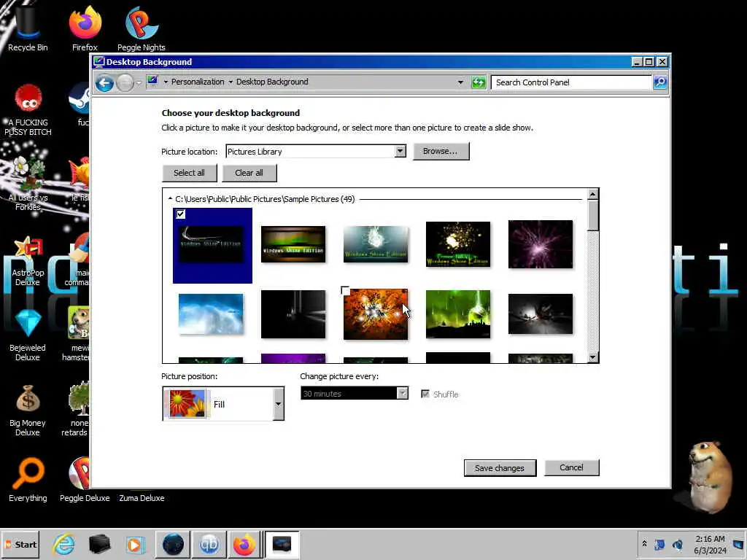747x560 pixels.
Task: Click the volume icon in system tray
Action: (678, 544)
